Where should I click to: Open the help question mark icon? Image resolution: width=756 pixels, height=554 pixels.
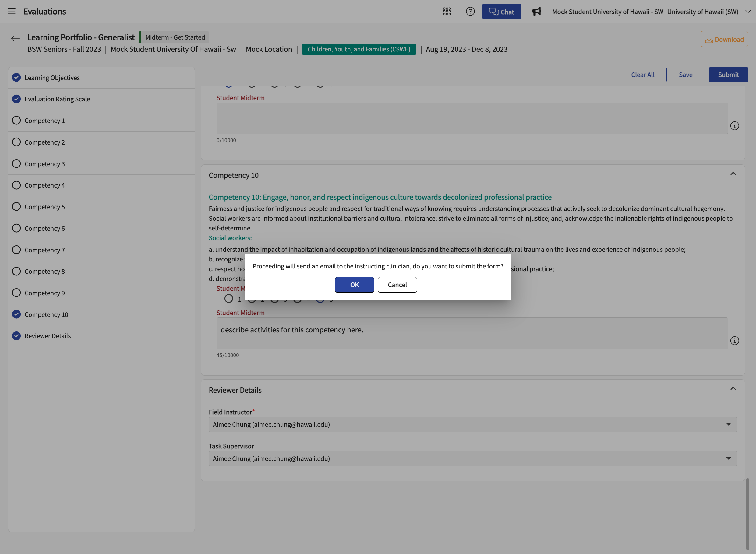tap(470, 11)
